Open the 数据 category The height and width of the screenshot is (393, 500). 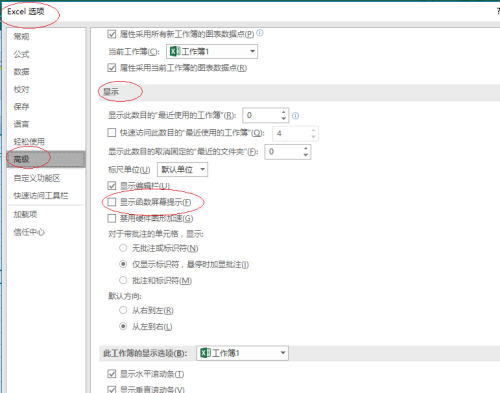21,72
